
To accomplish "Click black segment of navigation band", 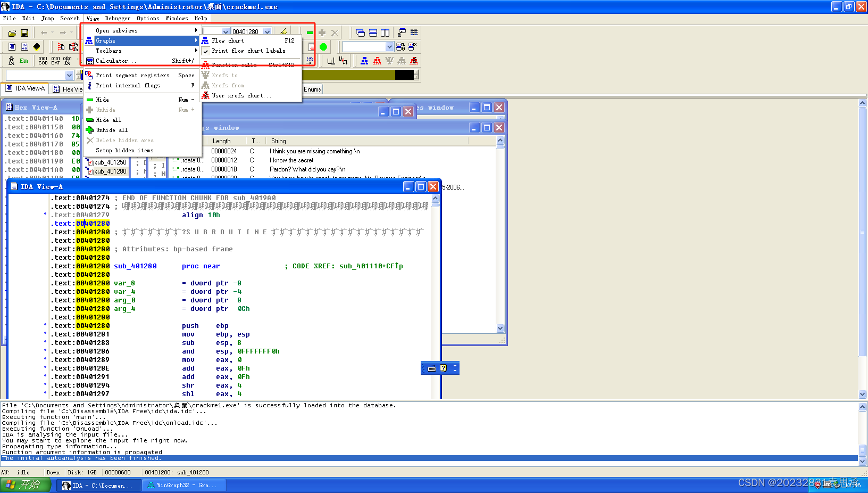I will point(404,75).
